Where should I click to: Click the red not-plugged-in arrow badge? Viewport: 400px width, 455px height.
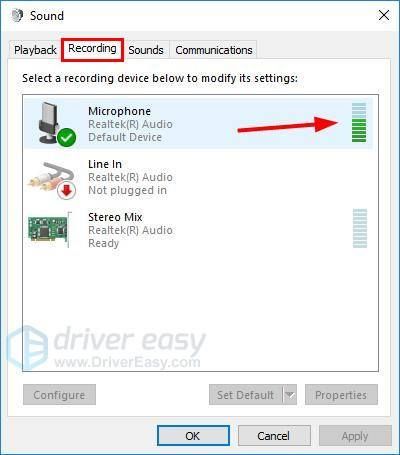(67, 190)
